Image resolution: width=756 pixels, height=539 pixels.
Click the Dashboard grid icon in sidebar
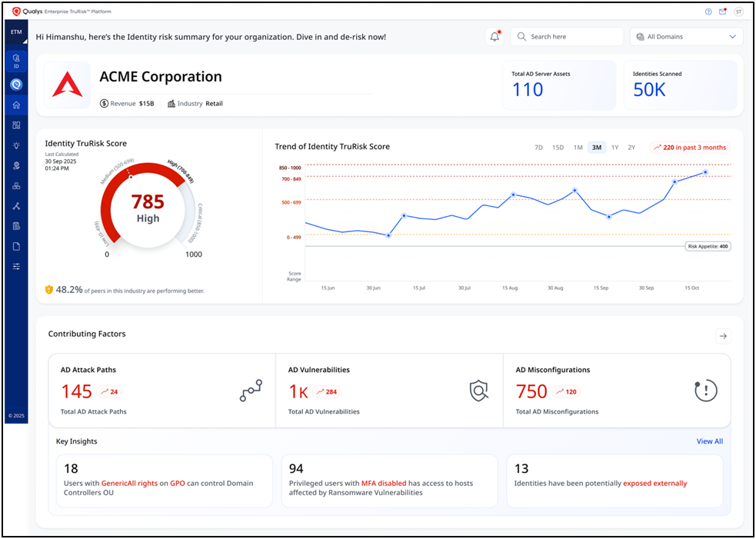tap(16, 125)
